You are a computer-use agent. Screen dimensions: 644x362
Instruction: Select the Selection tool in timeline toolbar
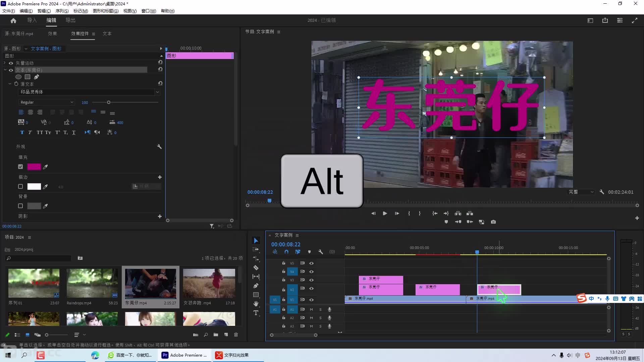[256, 241]
